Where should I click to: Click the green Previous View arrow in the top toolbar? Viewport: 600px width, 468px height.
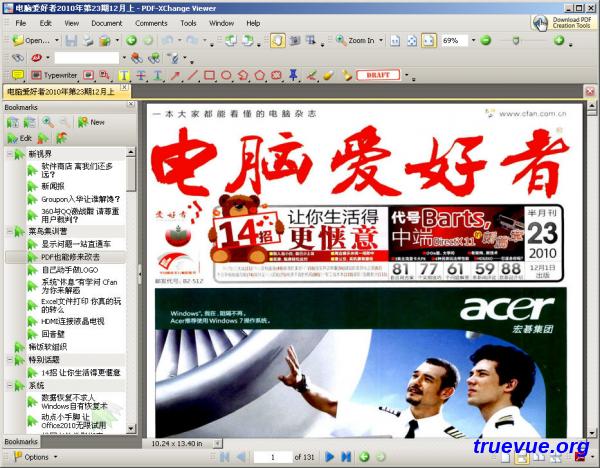[x=131, y=40]
